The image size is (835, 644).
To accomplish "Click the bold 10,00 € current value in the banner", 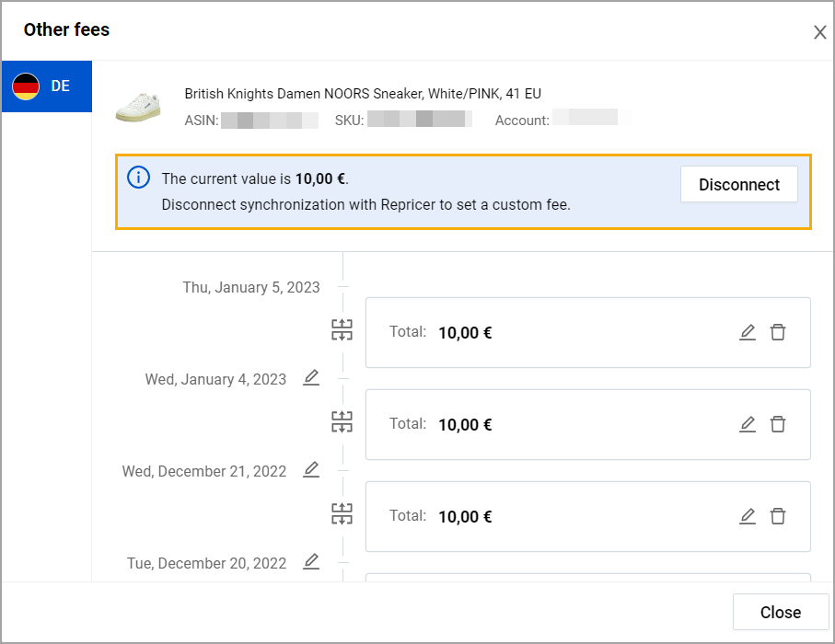I will click(320, 178).
